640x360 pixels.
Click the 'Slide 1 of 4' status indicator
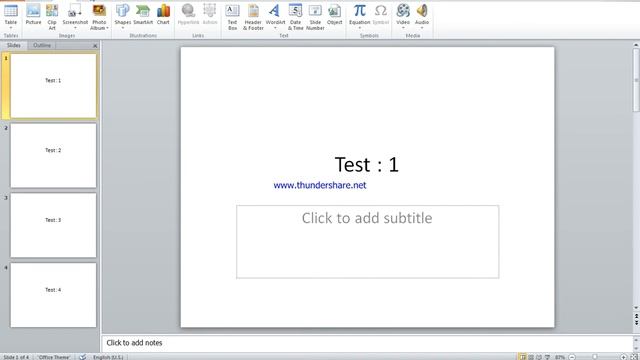pyautogui.click(x=16, y=357)
